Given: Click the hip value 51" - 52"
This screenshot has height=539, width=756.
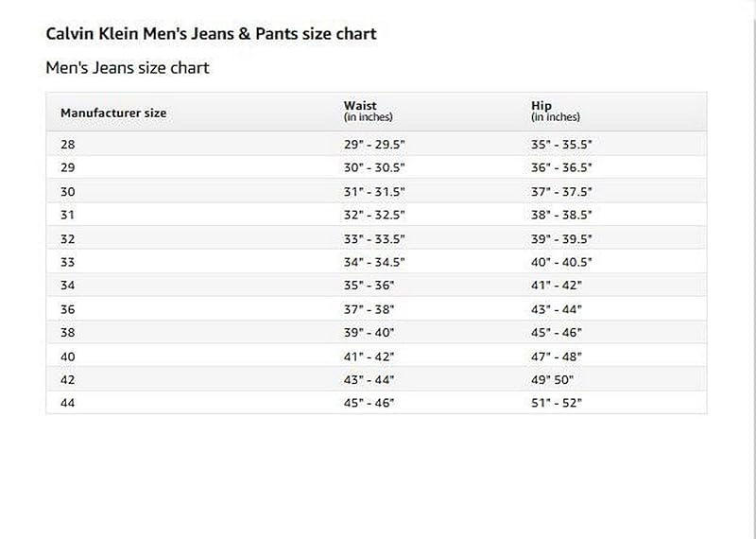Looking at the screenshot, I should (557, 403).
